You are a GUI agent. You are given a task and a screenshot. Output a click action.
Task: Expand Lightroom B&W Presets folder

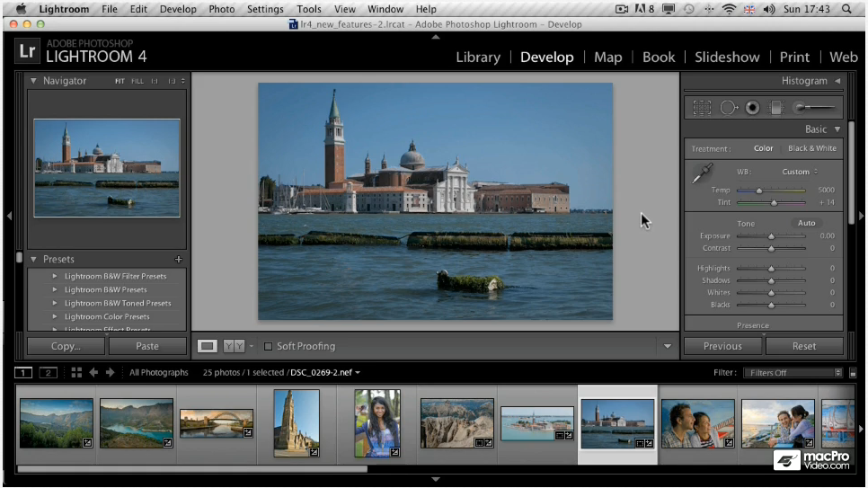point(55,289)
